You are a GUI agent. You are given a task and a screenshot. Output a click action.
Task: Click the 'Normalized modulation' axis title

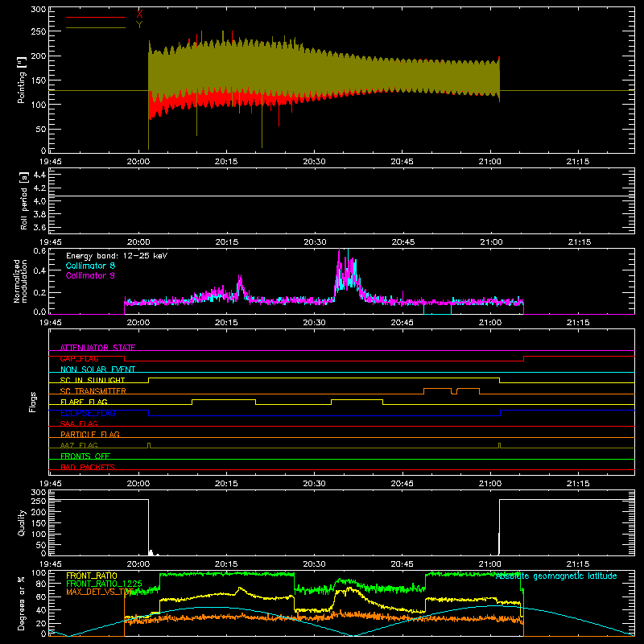pyautogui.click(x=21, y=281)
